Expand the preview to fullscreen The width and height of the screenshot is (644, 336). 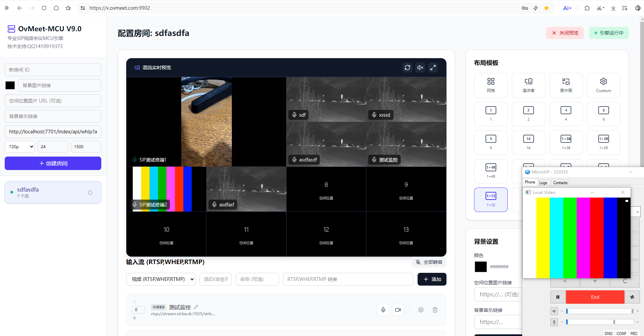coord(433,68)
